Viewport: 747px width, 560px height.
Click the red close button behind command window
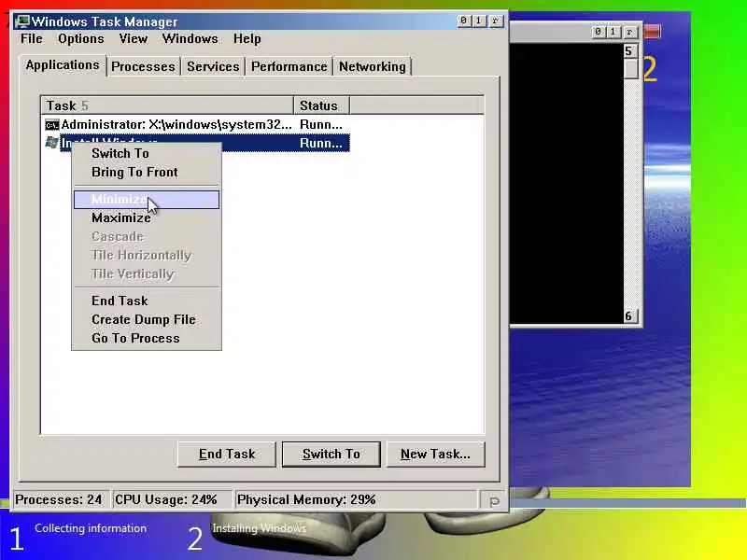[652, 32]
